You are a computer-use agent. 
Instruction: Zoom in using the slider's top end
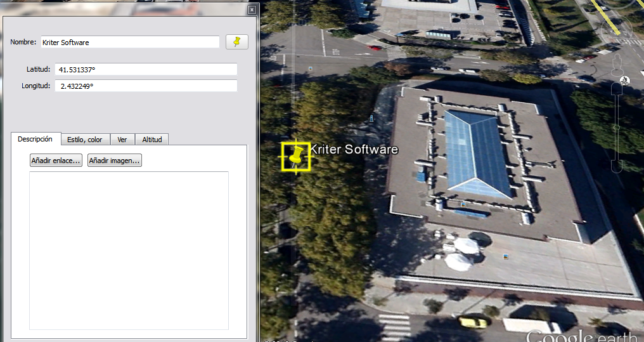click(x=616, y=87)
